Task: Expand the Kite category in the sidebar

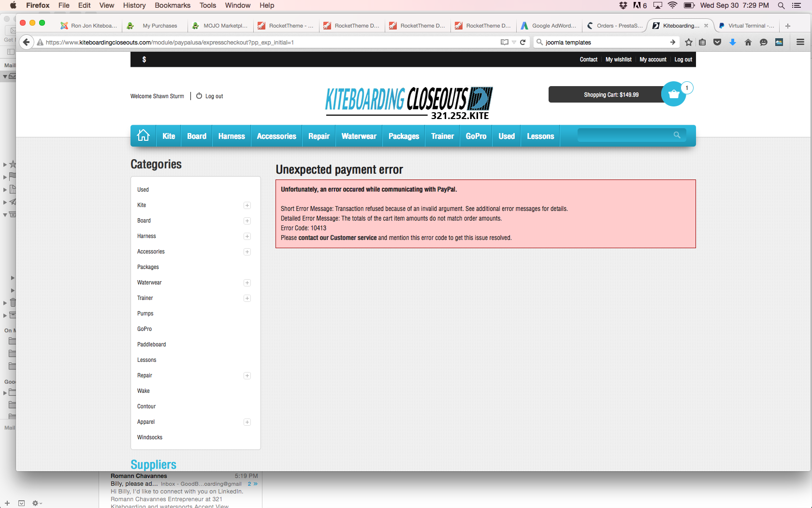Action: click(247, 205)
